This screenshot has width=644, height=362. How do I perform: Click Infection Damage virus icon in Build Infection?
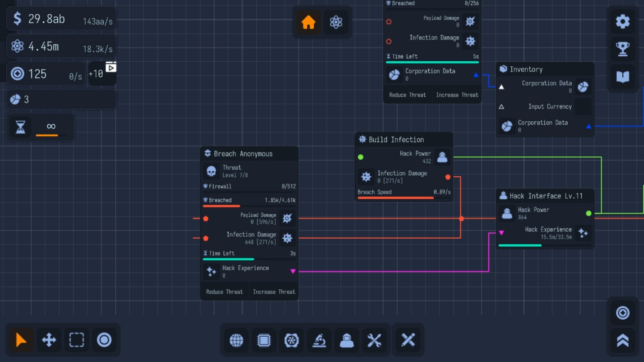366,177
